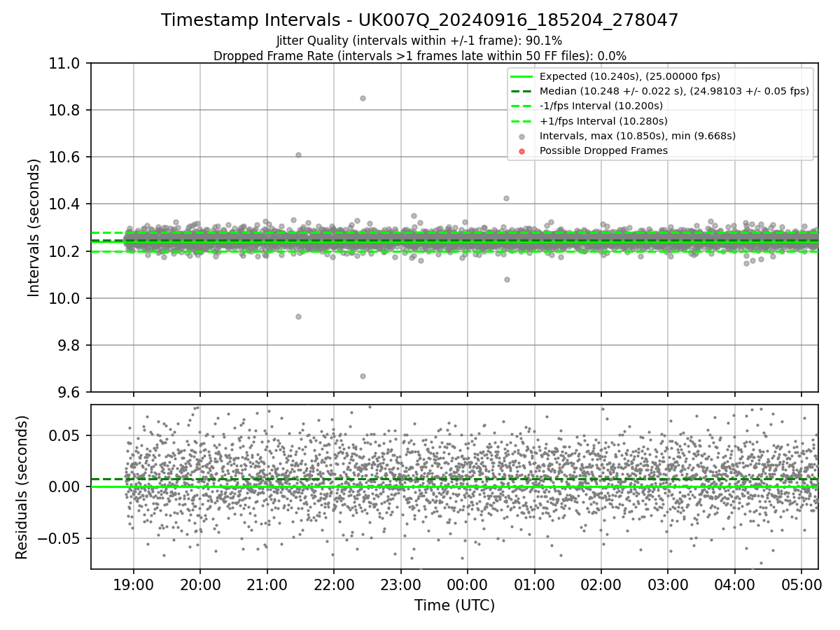Click the outlier point near 10.42 seconds after 00:00
The image size is (840, 630).
point(506,198)
